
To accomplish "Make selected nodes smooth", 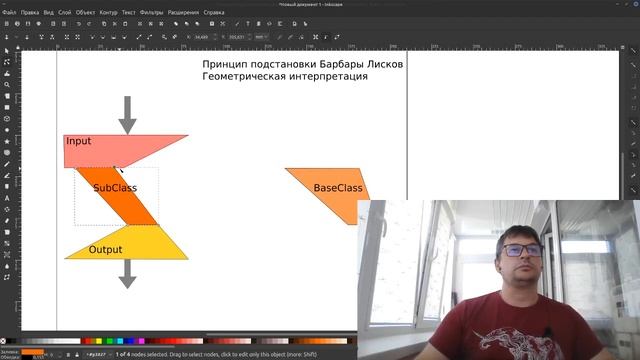I will pos(103,37).
